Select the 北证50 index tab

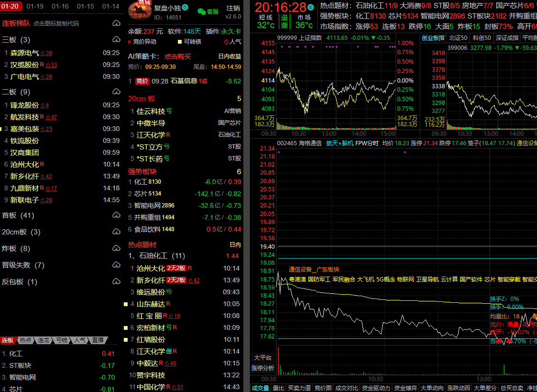(x=458, y=38)
